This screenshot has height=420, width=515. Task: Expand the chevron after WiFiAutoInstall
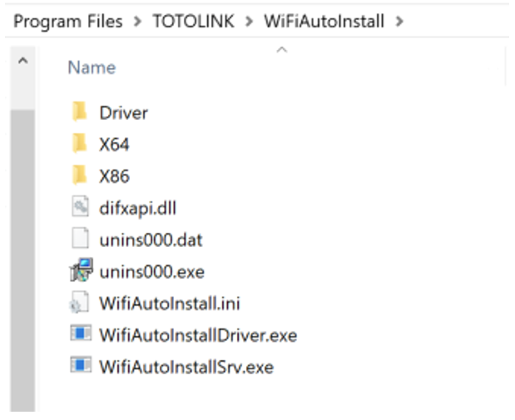399,22
